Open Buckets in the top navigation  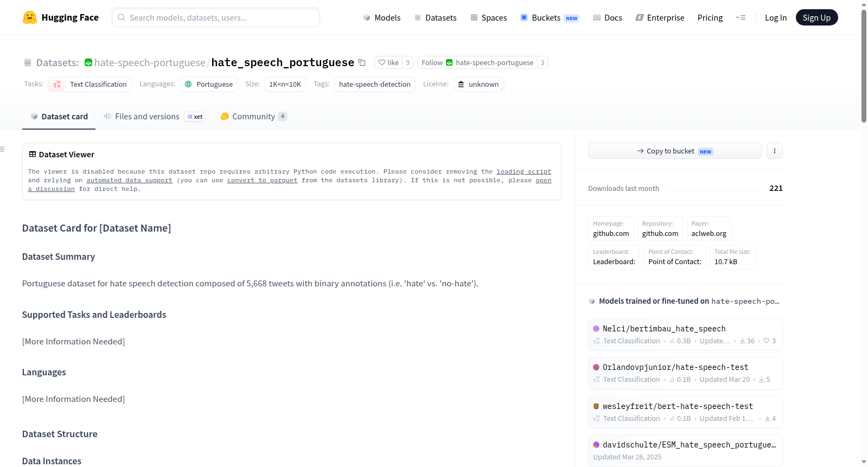pyautogui.click(x=550, y=17)
